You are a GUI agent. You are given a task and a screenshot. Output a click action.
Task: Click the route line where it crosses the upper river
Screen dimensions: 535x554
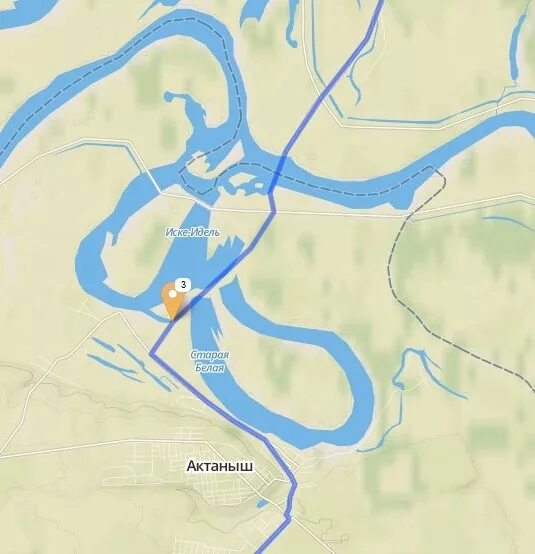pos(278,170)
